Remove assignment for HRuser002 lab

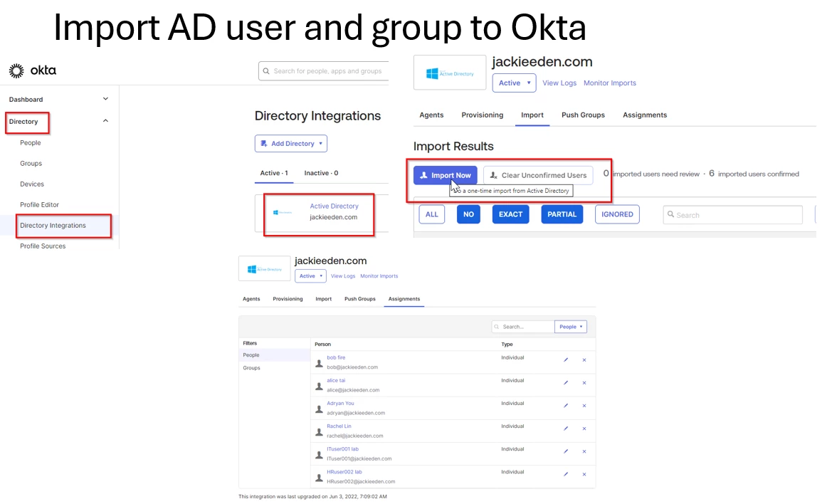[584, 474]
